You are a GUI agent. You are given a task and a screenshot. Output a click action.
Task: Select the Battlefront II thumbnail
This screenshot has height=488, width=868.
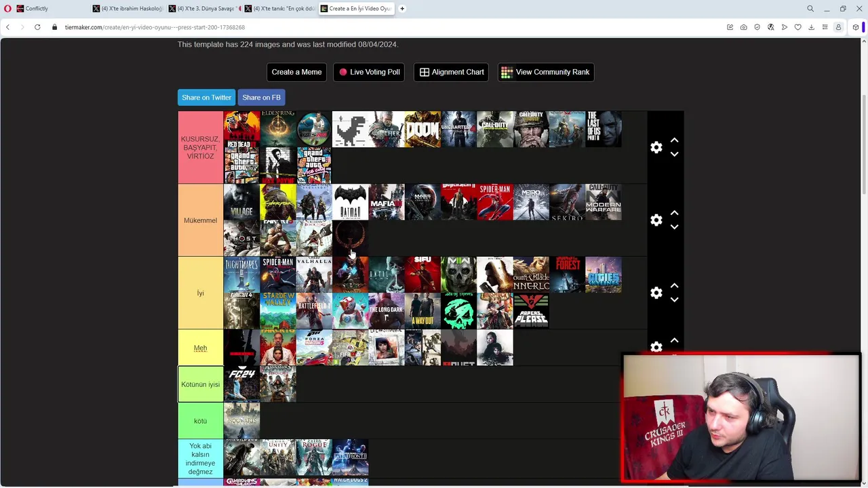pos(350,457)
